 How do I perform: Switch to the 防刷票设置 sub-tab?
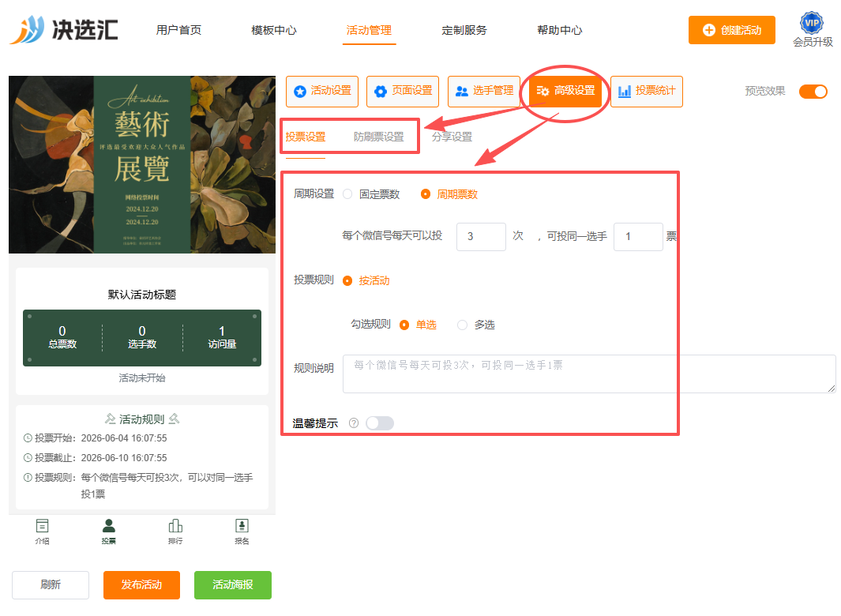379,137
